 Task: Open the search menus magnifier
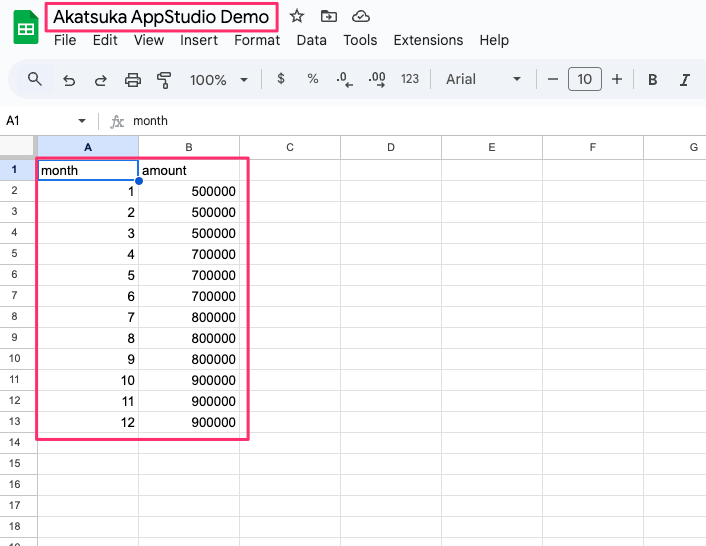point(35,79)
